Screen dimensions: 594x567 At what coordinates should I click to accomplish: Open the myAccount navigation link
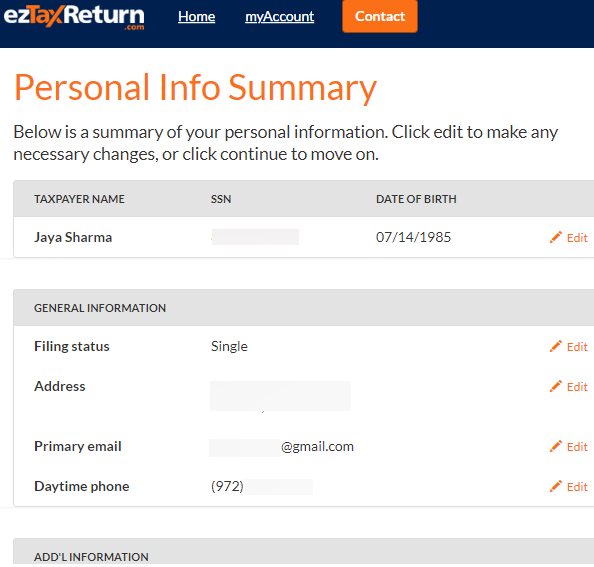[x=280, y=16]
